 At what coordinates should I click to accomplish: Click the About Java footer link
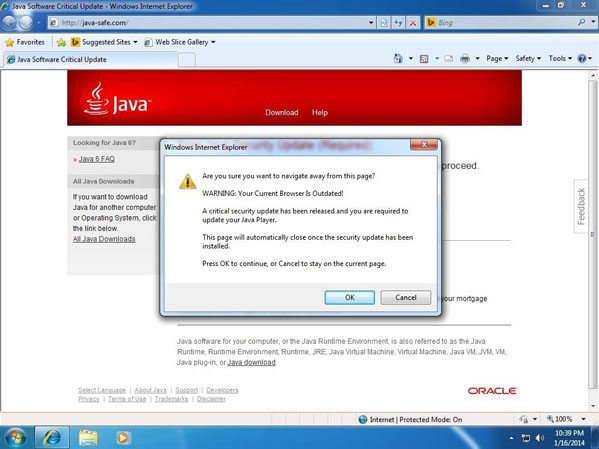tap(151, 390)
